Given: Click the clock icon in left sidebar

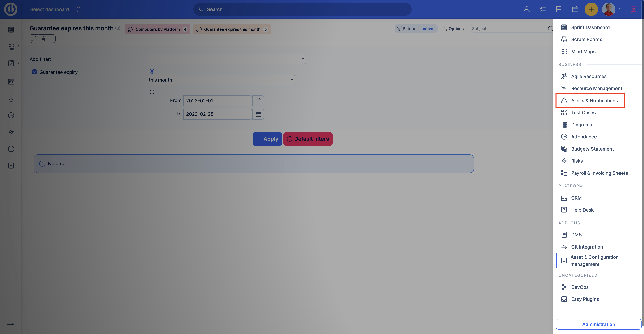Looking at the screenshot, I should point(11,115).
